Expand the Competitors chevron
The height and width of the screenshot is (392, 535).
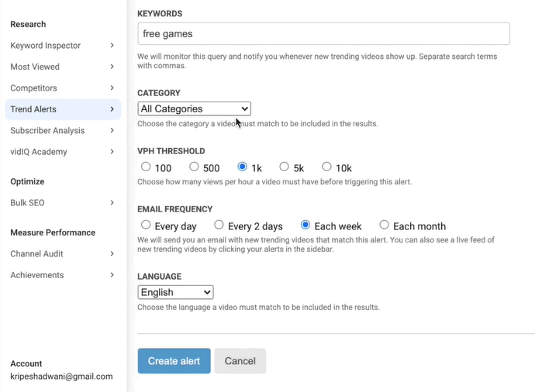pyautogui.click(x=112, y=88)
